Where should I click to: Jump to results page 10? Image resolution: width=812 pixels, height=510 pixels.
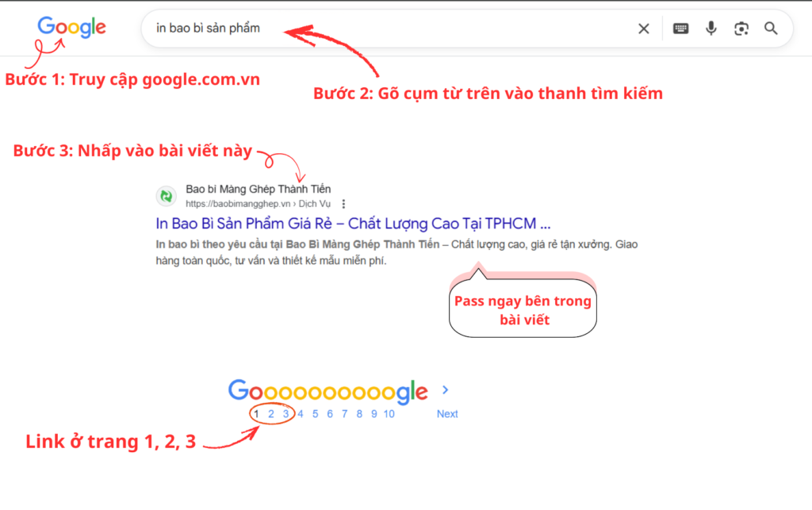(389, 414)
